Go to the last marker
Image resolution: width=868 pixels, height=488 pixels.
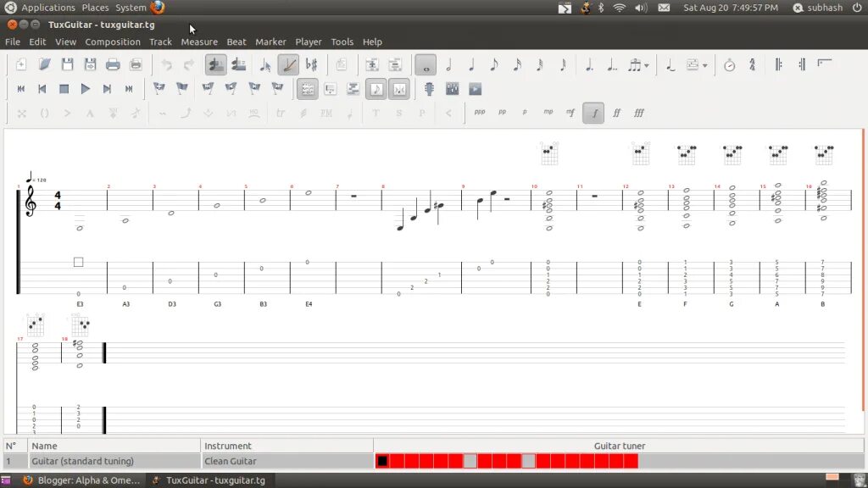[x=277, y=88]
